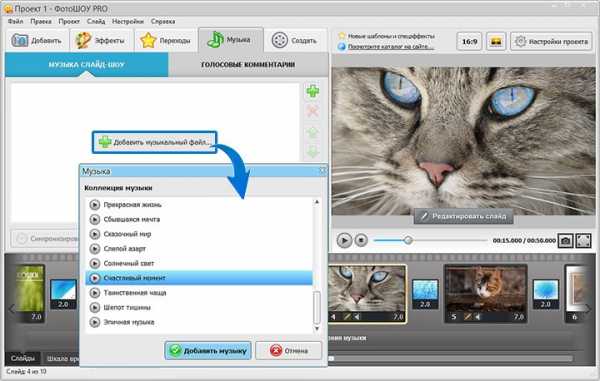This screenshot has height=381, width=600.
Task: Preview the track "Прекрасная жизнь" with its play icon
Action: click(x=95, y=205)
